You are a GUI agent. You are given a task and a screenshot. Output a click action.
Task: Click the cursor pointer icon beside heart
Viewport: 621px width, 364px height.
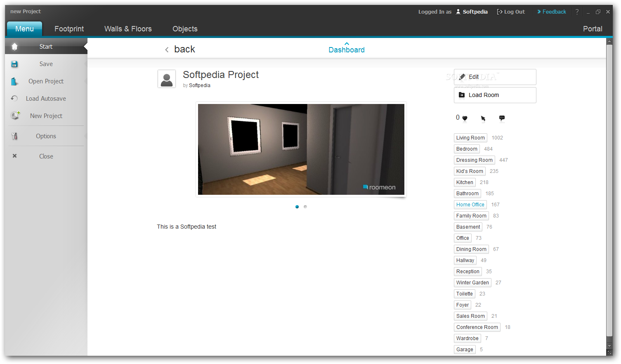(483, 118)
